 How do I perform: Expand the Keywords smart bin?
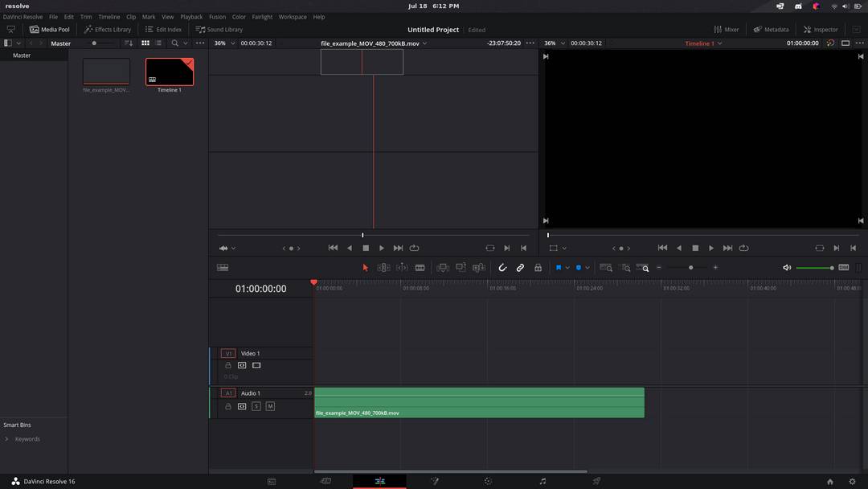[x=6, y=439]
